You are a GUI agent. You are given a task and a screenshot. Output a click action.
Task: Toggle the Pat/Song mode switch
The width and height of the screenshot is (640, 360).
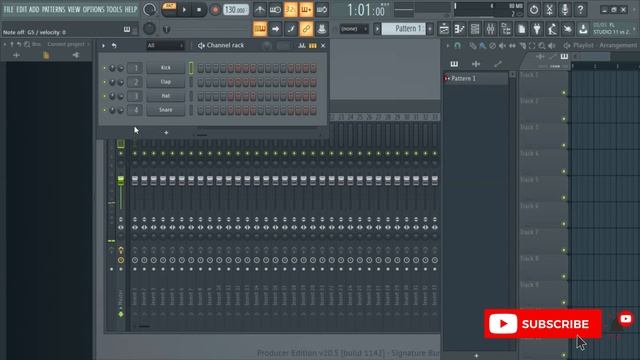[x=169, y=9]
